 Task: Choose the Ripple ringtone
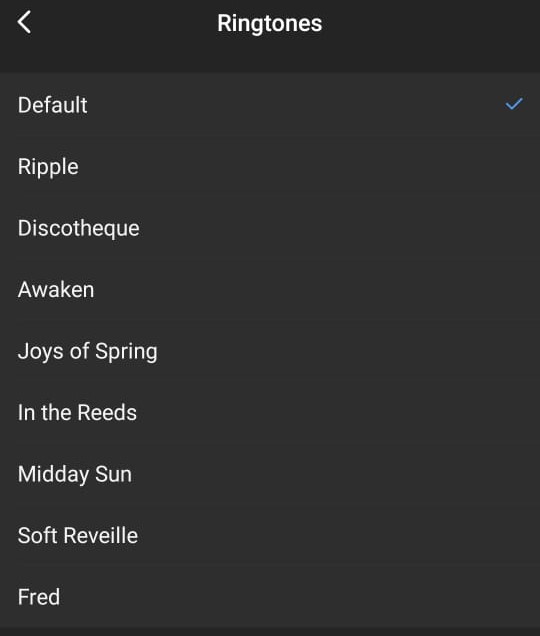pos(270,166)
